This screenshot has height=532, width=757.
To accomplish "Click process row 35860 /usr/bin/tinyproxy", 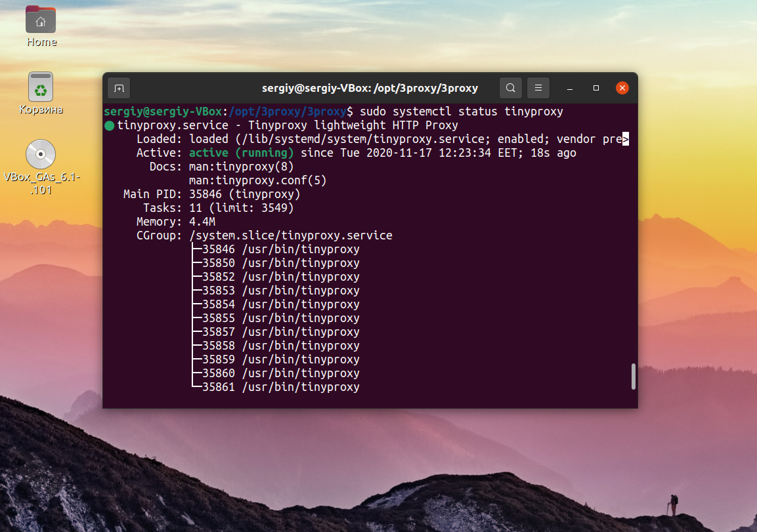I will 281,373.
